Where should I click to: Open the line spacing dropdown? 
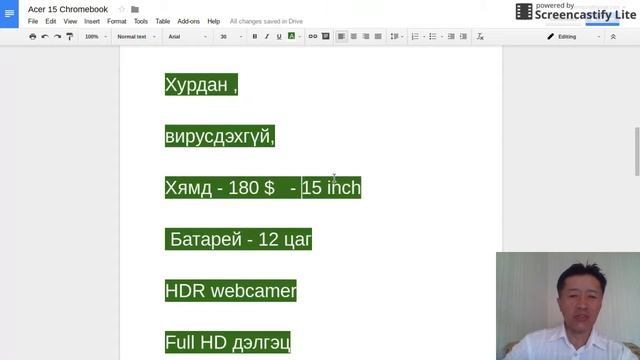pos(396,37)
